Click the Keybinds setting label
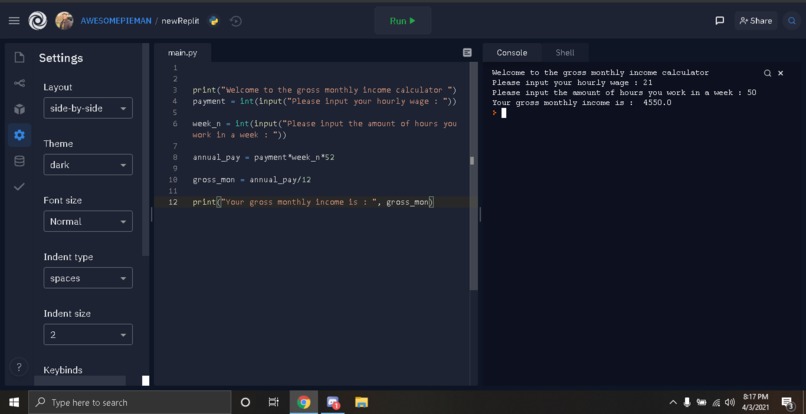 click(63, 370)
